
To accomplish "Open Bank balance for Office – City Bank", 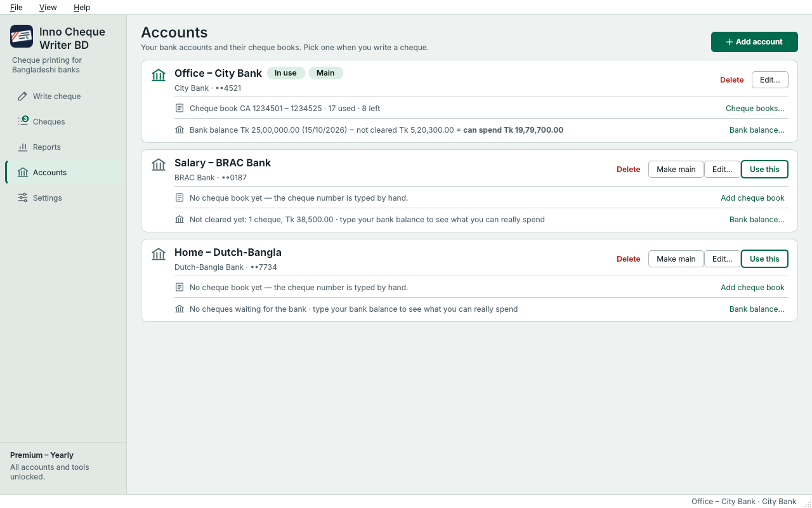I will pos(757,130).
